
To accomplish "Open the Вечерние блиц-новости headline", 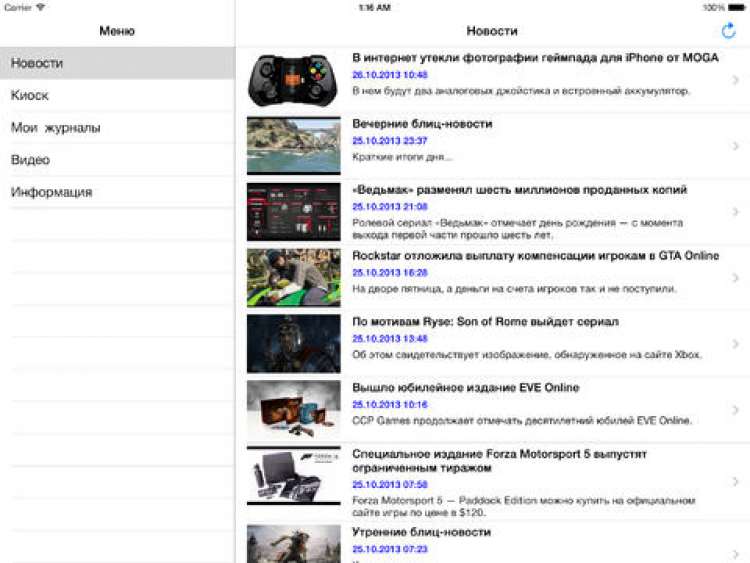I will pos(422,124).
